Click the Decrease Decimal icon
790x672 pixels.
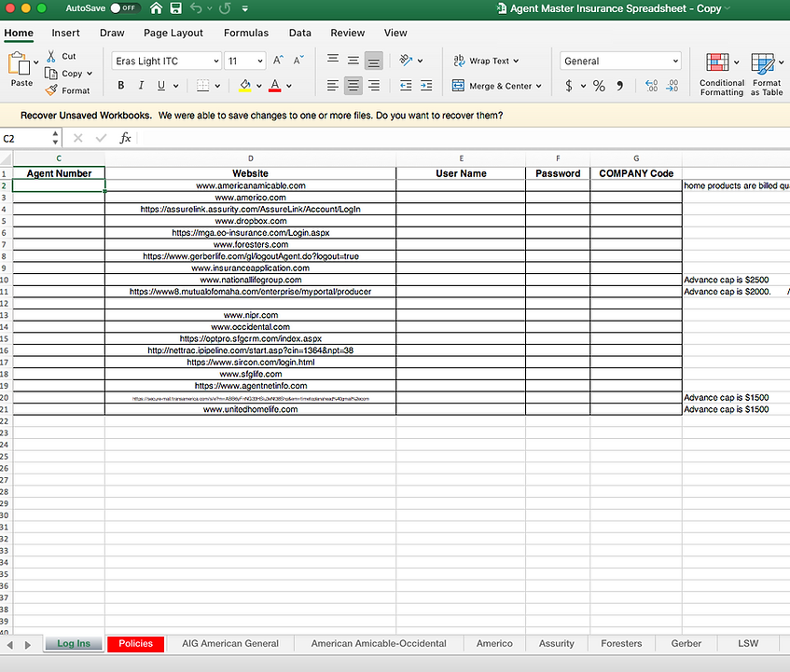672,86
